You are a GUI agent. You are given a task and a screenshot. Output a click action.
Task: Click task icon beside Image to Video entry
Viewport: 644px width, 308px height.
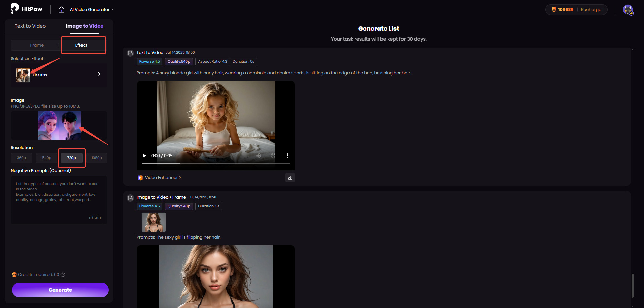coord(130,198)
